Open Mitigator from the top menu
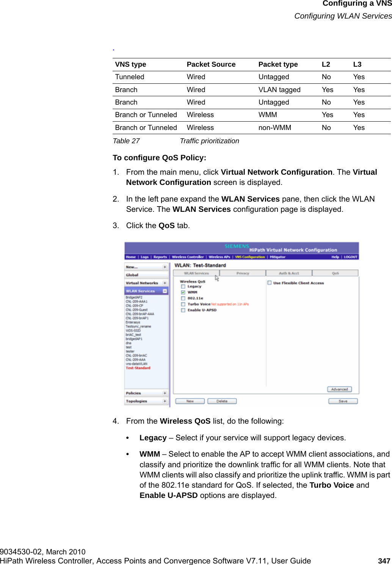The height and width of the screenshot is (565, 392). pyautogui.click(x=278, y=257)
